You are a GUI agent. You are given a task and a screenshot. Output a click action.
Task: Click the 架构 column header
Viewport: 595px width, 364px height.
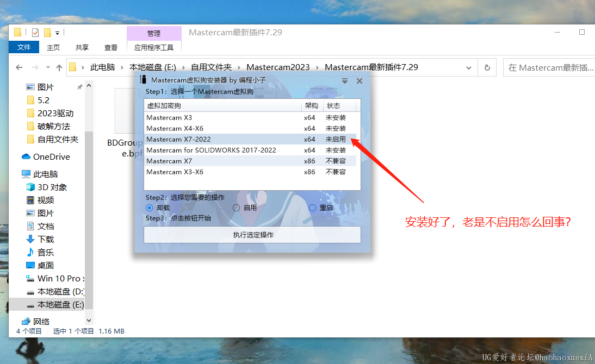click(x=312, y=105)
